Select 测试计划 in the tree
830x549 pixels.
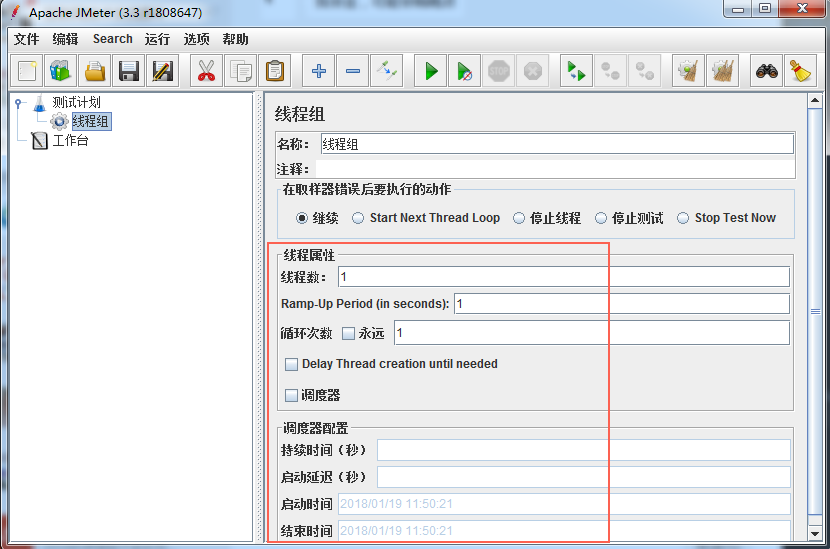[x=76, y=102]
